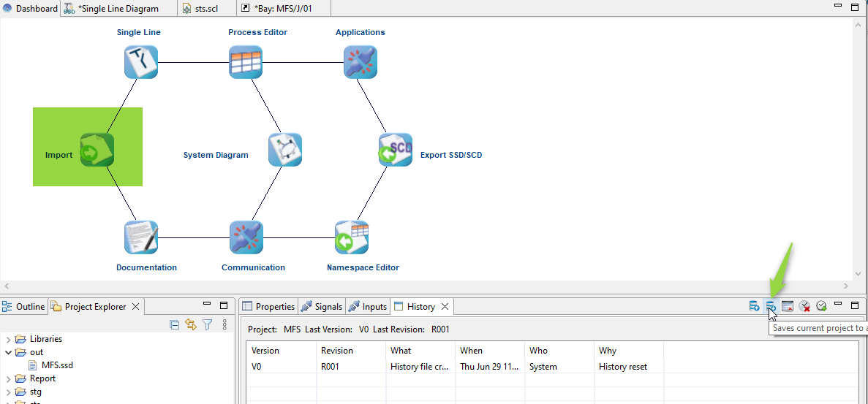Open the Single Line editor icon
Image resolution: width=868 pixels, height=404 pixels.
tap(140, 62)
